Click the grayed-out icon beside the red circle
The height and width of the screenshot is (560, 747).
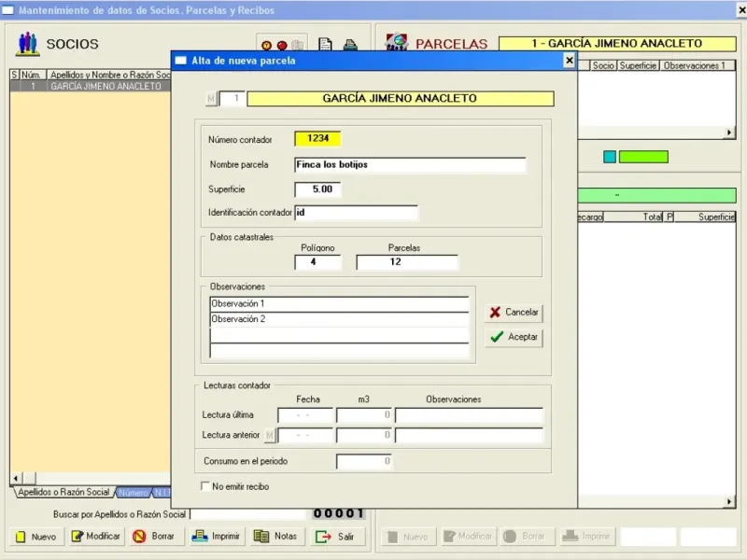(298, 45)
